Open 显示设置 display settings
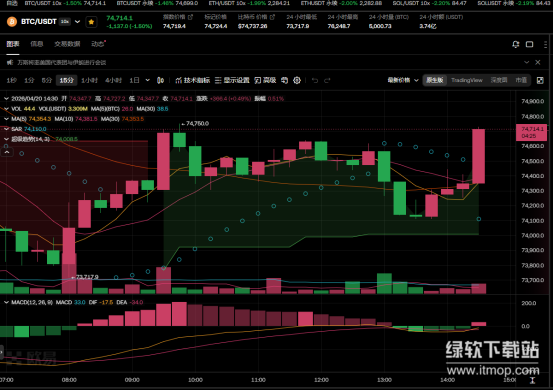554x390 pixels. 232,81
